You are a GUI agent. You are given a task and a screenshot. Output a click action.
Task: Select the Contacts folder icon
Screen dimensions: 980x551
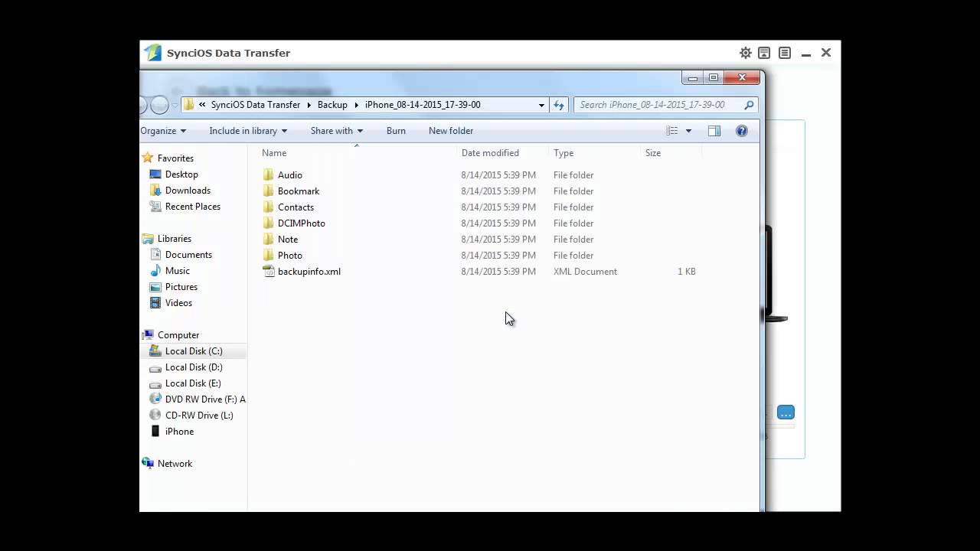[268, 207]
